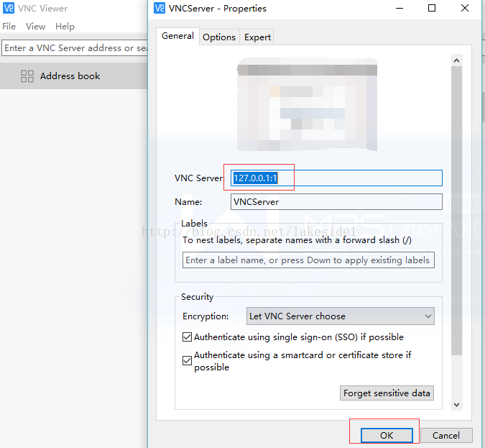Click the VNC Viewer logo icon in title bar
The width and height of the screenshot is (485, 448).
[9, 8]
